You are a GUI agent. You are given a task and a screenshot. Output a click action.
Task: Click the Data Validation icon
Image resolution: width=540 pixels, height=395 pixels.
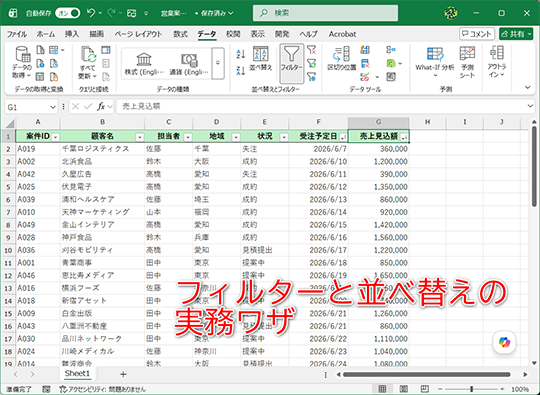click(x=365, y=76)
